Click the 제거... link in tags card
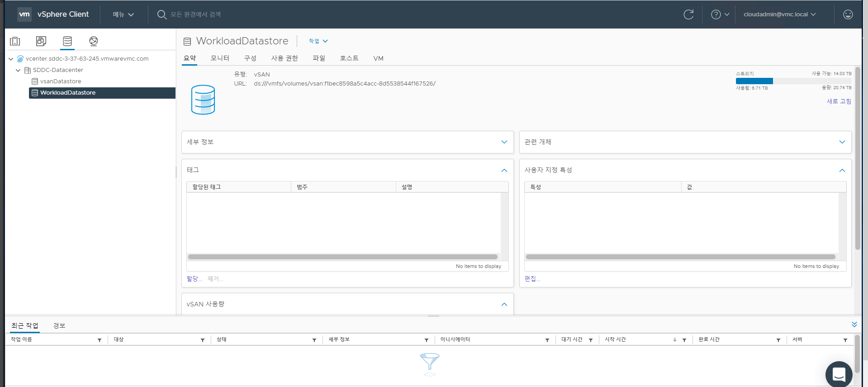868x387 pixels. point(215,279)
